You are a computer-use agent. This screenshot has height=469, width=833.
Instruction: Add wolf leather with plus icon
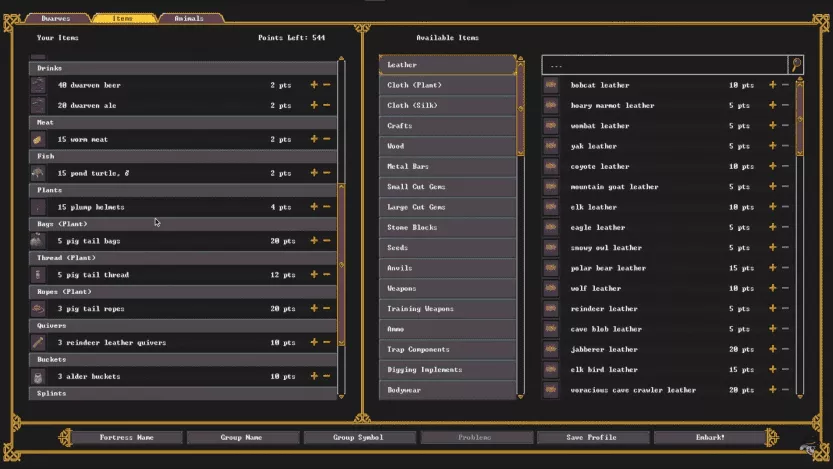(772, 288)
